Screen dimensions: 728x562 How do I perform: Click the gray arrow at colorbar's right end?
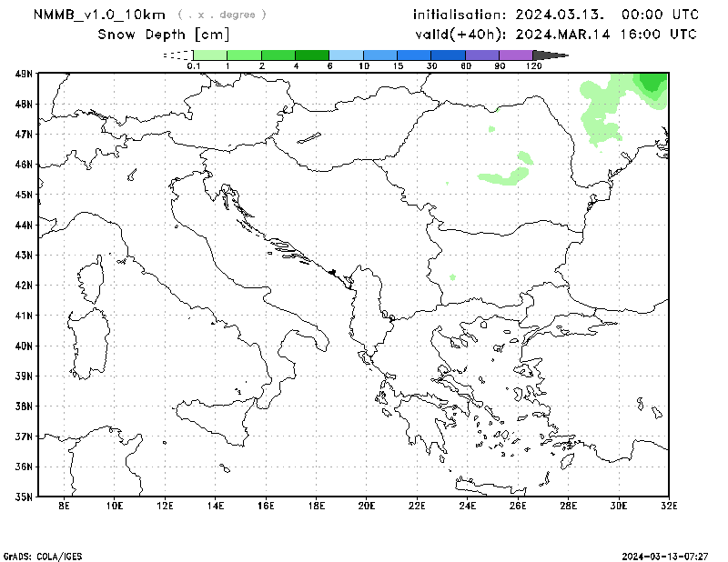click(556, 55)
